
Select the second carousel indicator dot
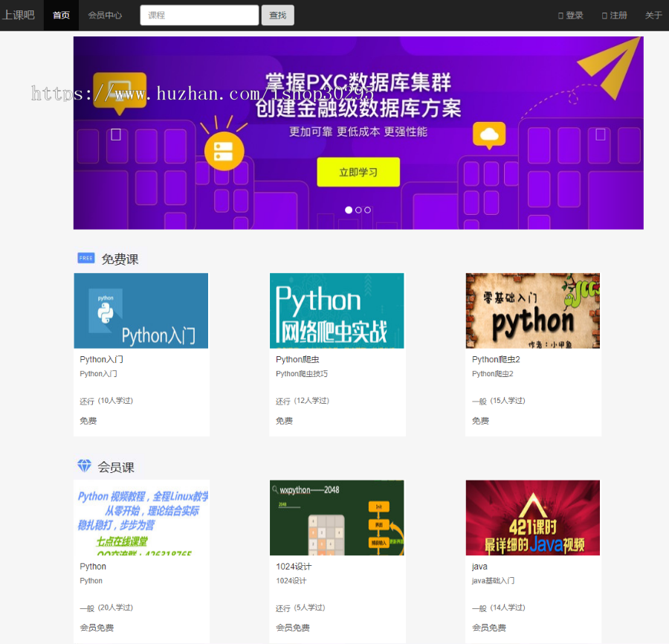click(x=358, y=210)
